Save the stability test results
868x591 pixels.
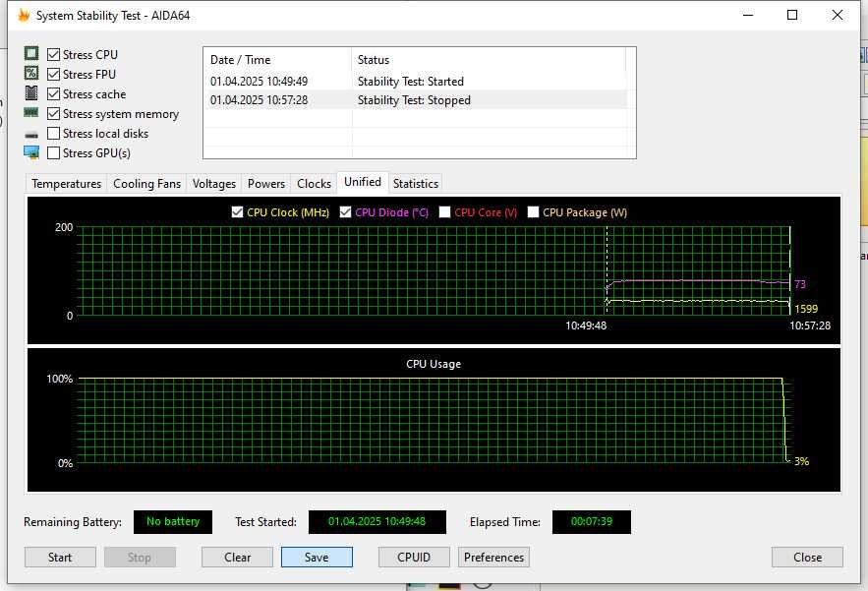pos(317,558)
